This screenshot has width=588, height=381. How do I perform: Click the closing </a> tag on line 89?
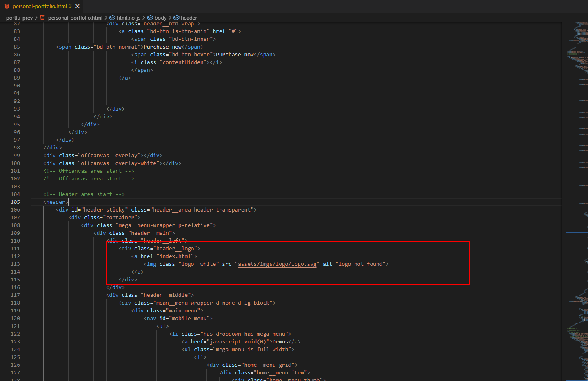125,78
